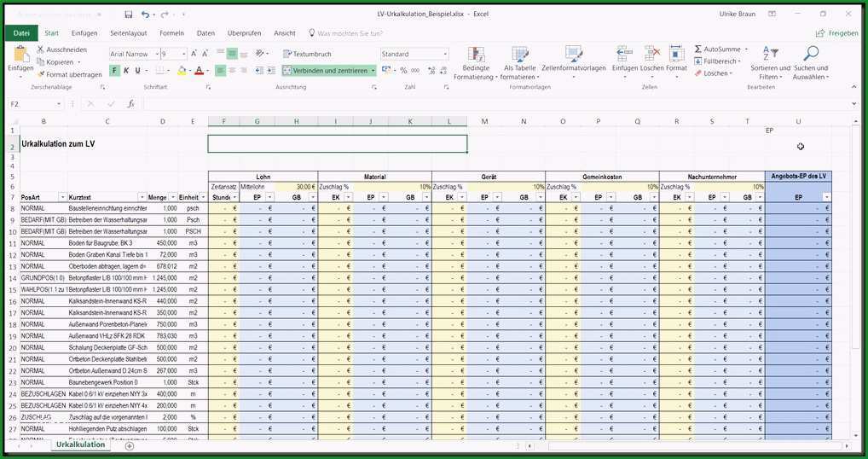Screen dimensions: 868x459
Task: Collapse the ribbon with arrow
Action: [854, 88]
